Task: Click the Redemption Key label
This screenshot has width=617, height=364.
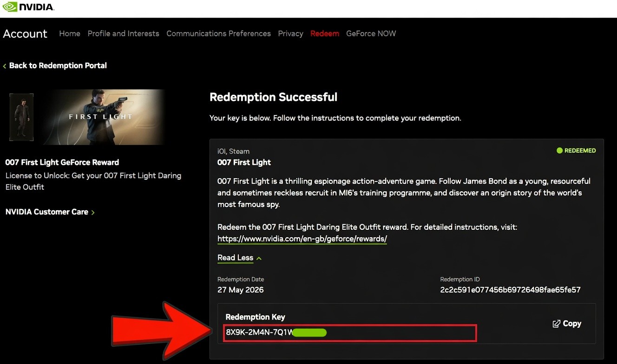Action: point(255,317)
